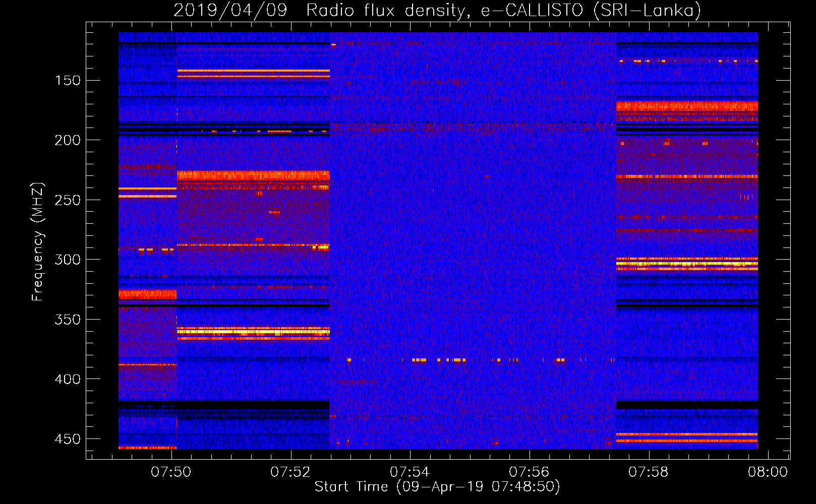The image size is (816, 504).
Task: Click the 'Start Time (09-Apr-19 07:48:50)' label
Action: pos(437,487)
